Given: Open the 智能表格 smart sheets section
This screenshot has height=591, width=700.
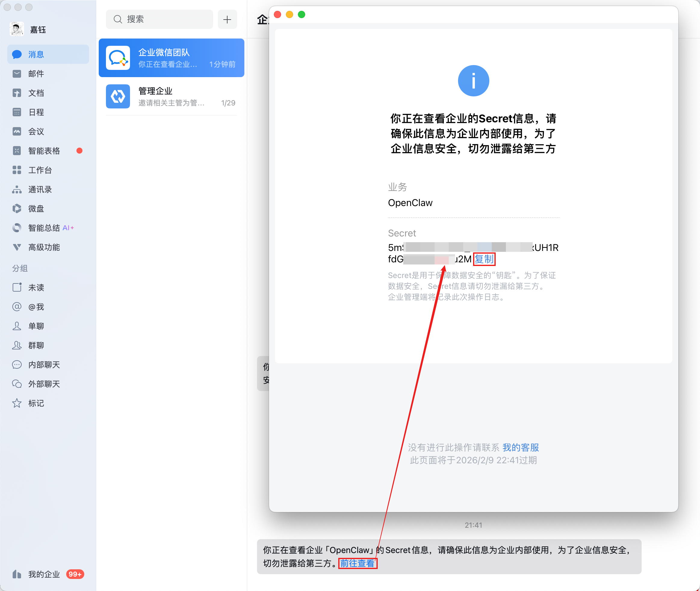Looking at the screenshot, I should click(44, 151).
